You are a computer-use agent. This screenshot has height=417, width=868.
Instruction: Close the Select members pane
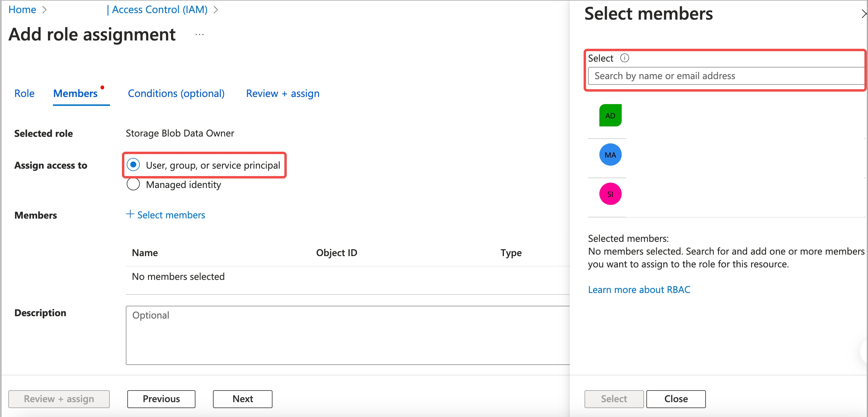676,399
